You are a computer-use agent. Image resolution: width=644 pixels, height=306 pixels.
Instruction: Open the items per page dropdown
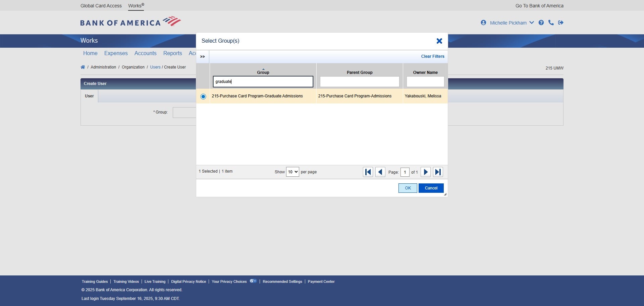tap(292, 172)
